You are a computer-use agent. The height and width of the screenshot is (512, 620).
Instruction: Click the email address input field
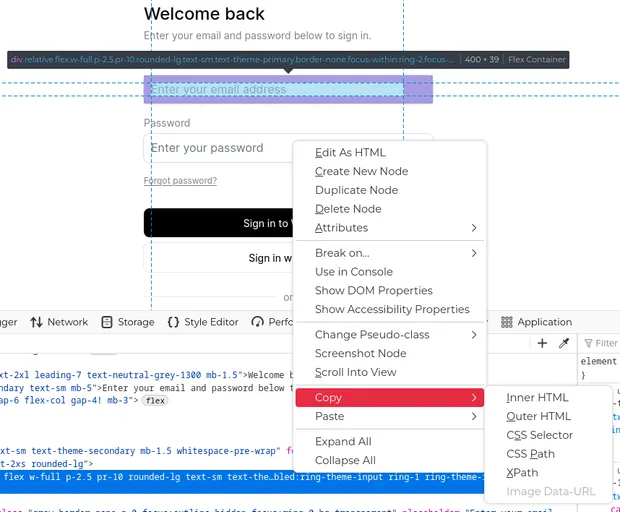pos(288,89)
